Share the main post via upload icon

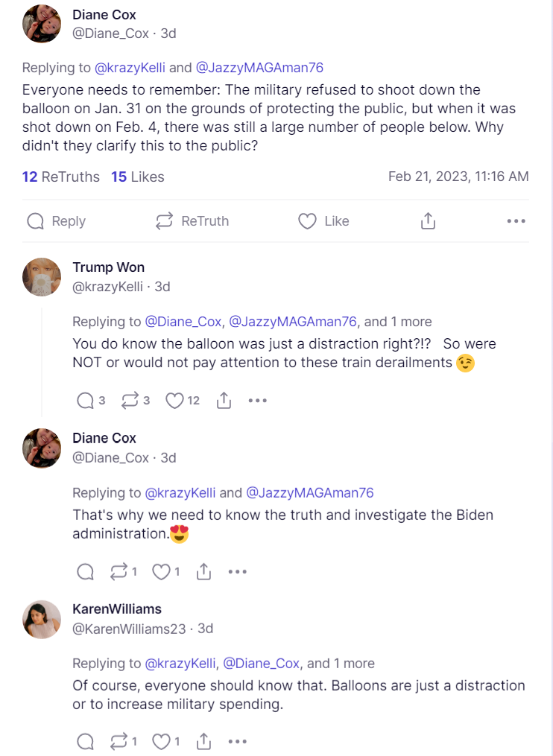428,221
